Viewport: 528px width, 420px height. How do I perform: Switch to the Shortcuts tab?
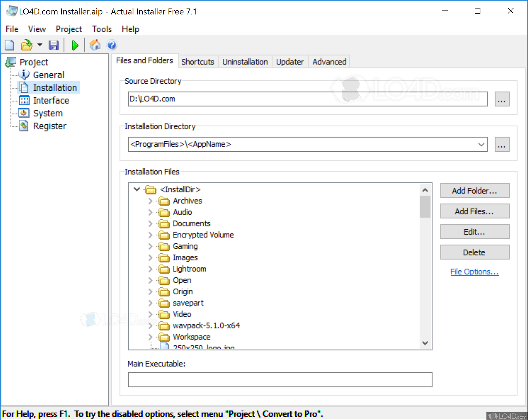(x=198, y=61)
